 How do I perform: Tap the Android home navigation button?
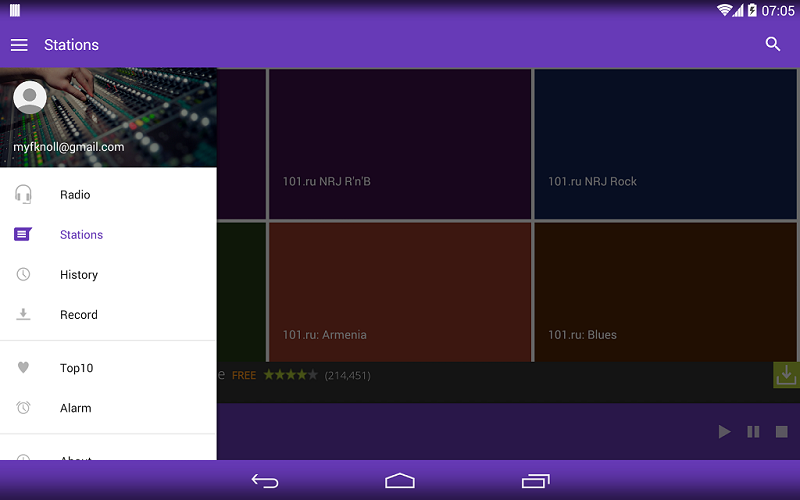pyautogui.click(x=400, y=481)
